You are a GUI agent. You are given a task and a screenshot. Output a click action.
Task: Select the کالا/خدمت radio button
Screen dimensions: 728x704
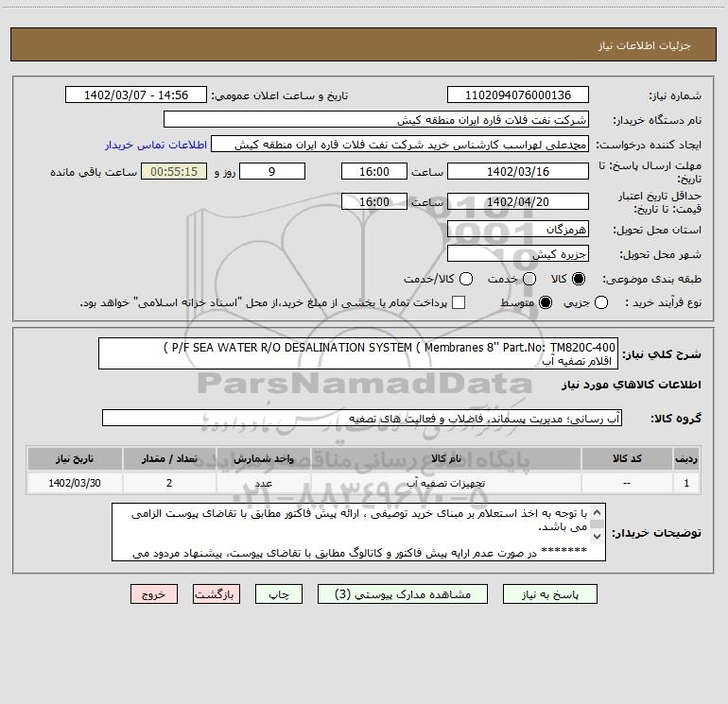(466, 279)
